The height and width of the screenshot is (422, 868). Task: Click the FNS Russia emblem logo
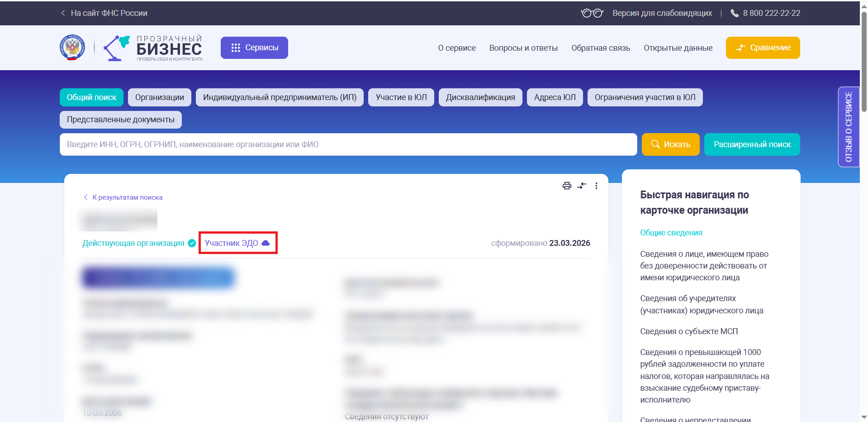(72, 48)
